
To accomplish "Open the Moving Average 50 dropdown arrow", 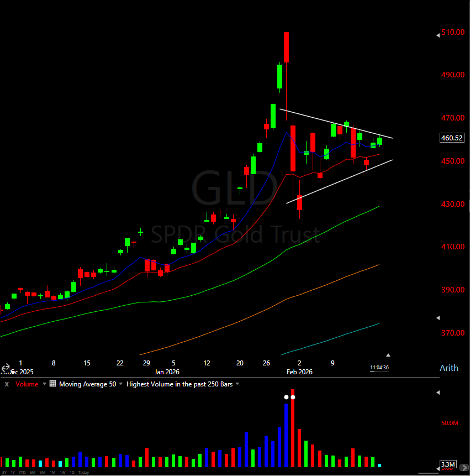I will (121, 384).
